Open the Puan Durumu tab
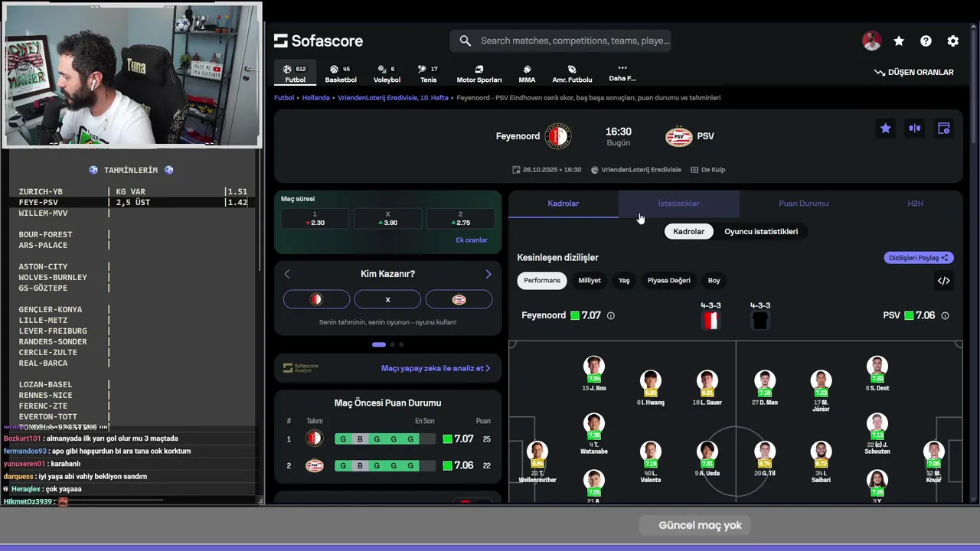The width and height of the screenshot is (980, 551). coord(803,204)
